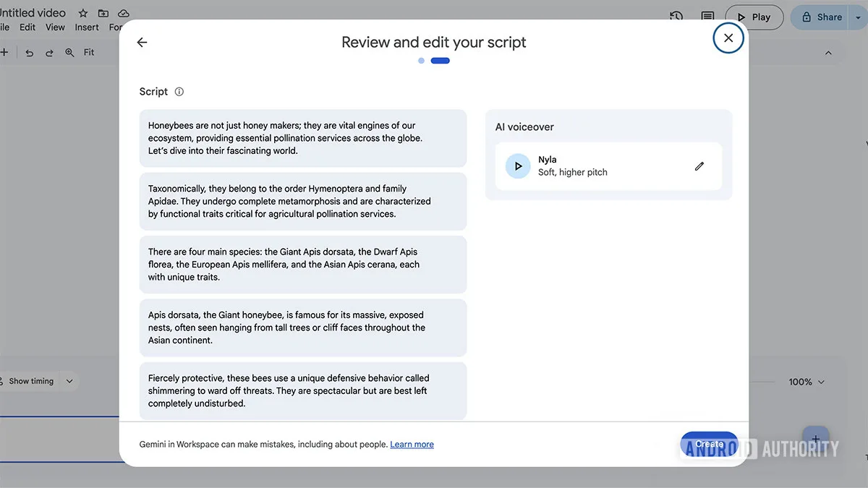Select the first step indicator dot
Screen dimensions: 868x488
(421, 61)
